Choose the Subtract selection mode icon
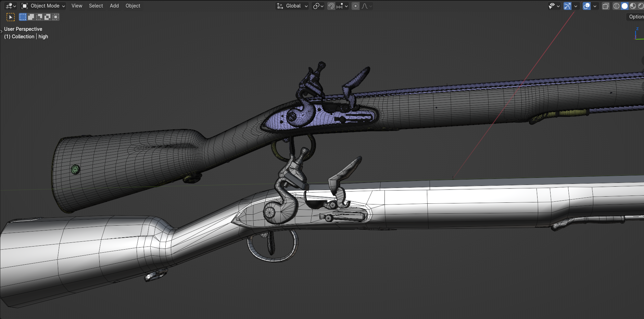 [x=39, y=17]
